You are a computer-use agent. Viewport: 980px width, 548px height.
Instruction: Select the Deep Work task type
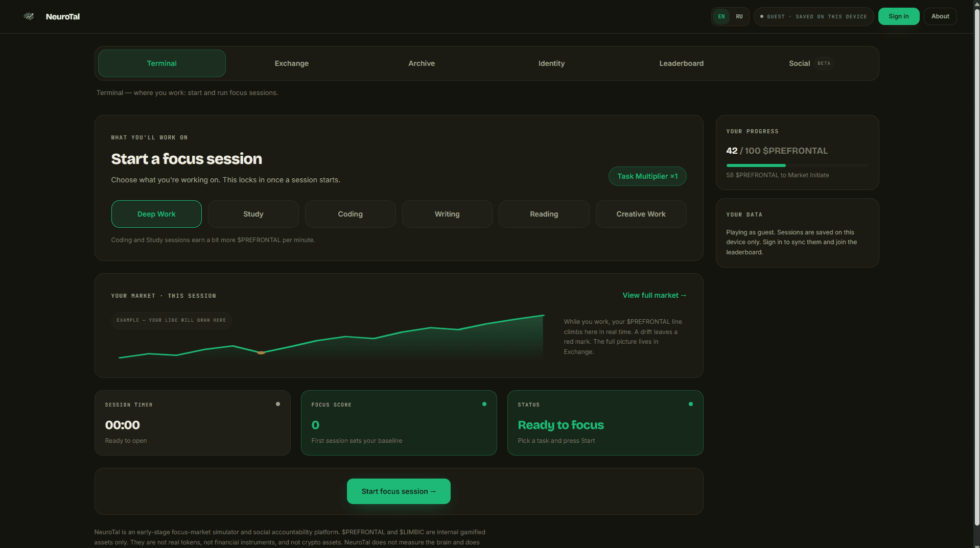(x=156, y=214)
